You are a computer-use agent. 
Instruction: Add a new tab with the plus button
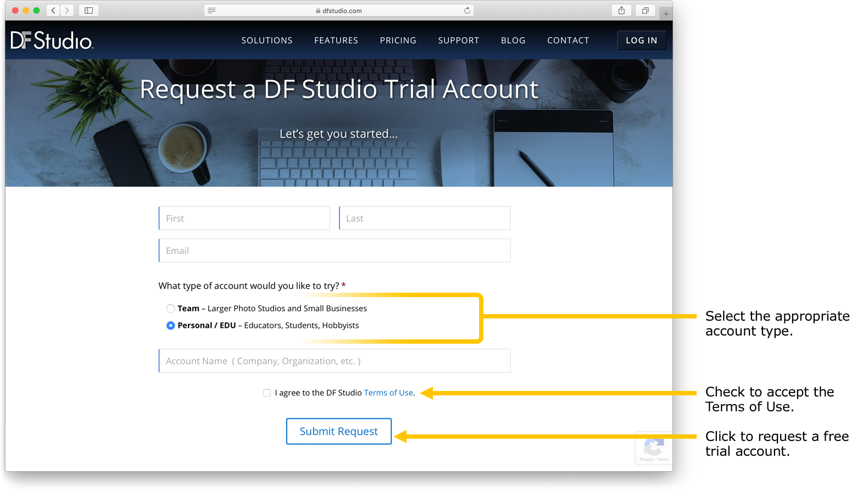click(666, 13)
